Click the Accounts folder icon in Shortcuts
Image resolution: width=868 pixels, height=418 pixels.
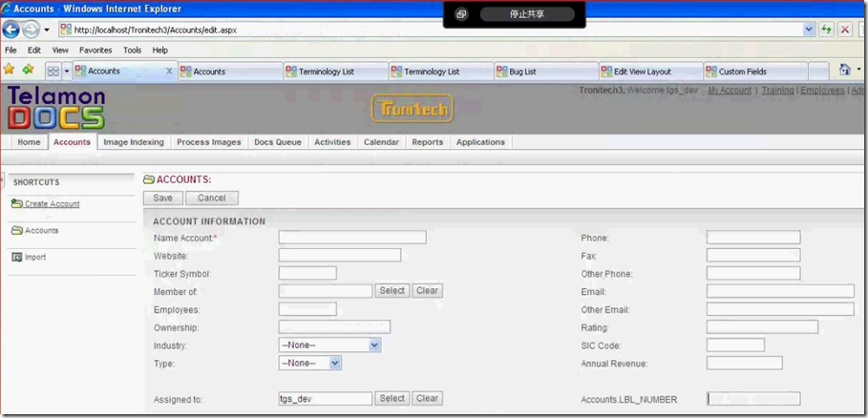coord(16,230)
